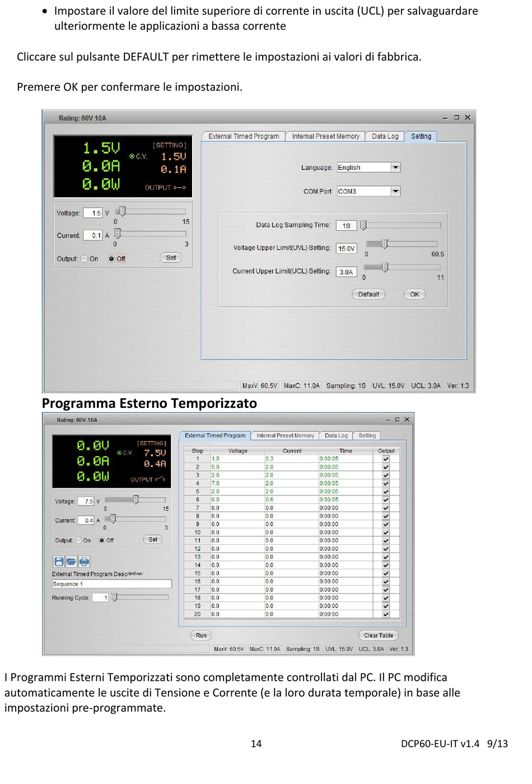Screen dimensions: 532x784
Task: Click the sampling time field showing 1S
Action: (x=346, y=225)
